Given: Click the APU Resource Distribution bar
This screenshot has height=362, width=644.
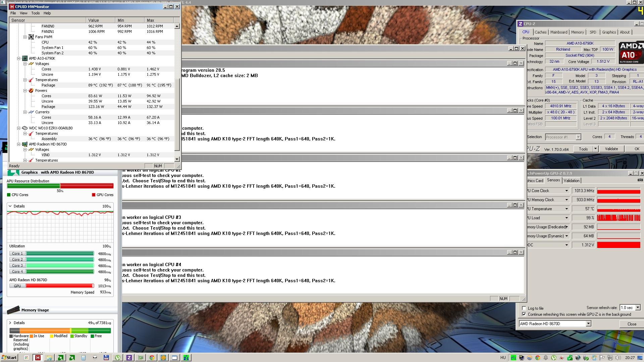Looking at the screenshot, I should click(x=60, y=186).
